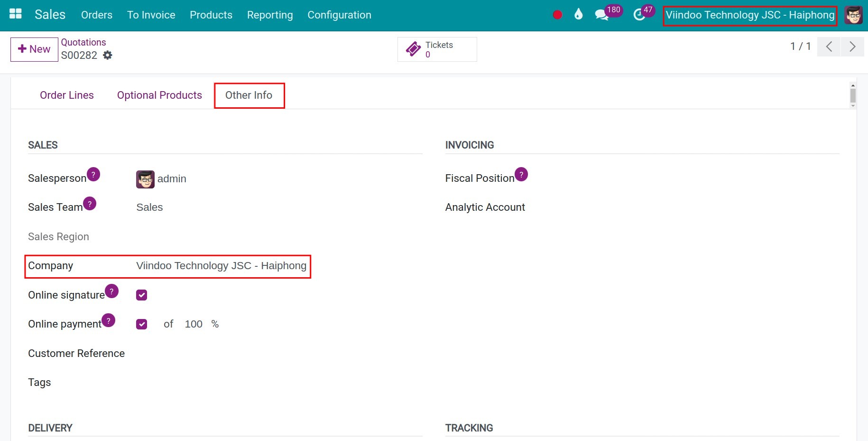Click the Tickets ticket icon
Viewport: 868px width, 441px height.
coord(413,49)
